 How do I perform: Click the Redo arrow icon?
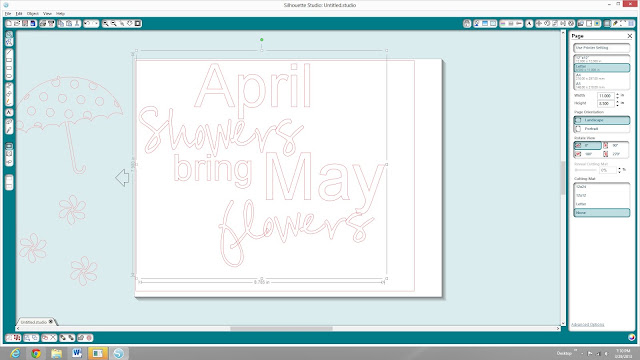click(95, 24)
